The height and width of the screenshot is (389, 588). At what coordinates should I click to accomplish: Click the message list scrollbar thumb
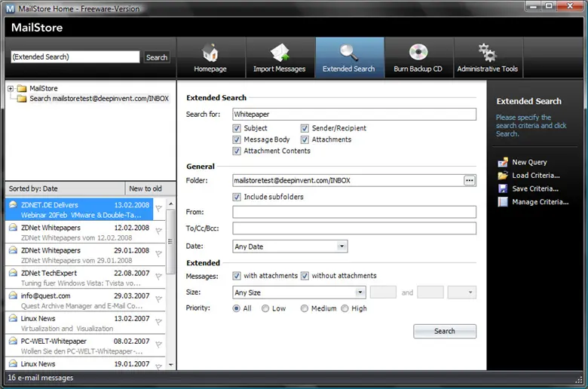coord(170,241)
